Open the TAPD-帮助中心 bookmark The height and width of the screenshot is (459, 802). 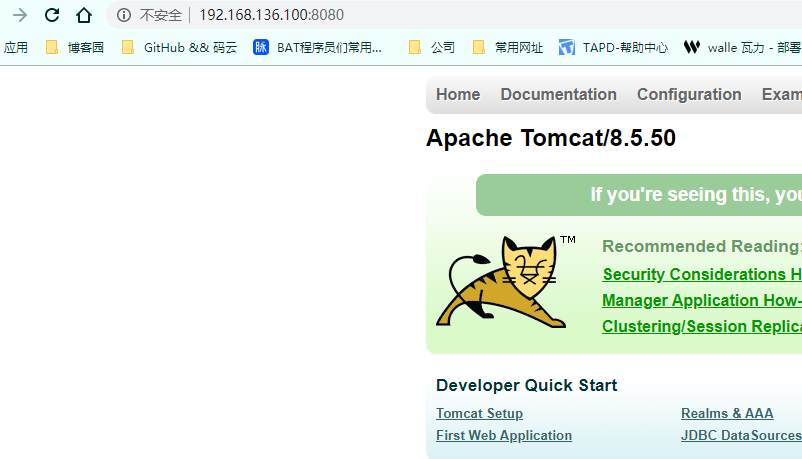[613, 48]
